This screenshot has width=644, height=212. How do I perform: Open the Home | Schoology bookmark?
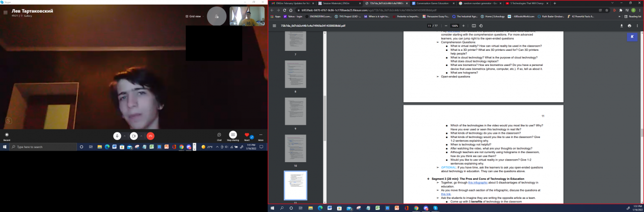[495, 17]
